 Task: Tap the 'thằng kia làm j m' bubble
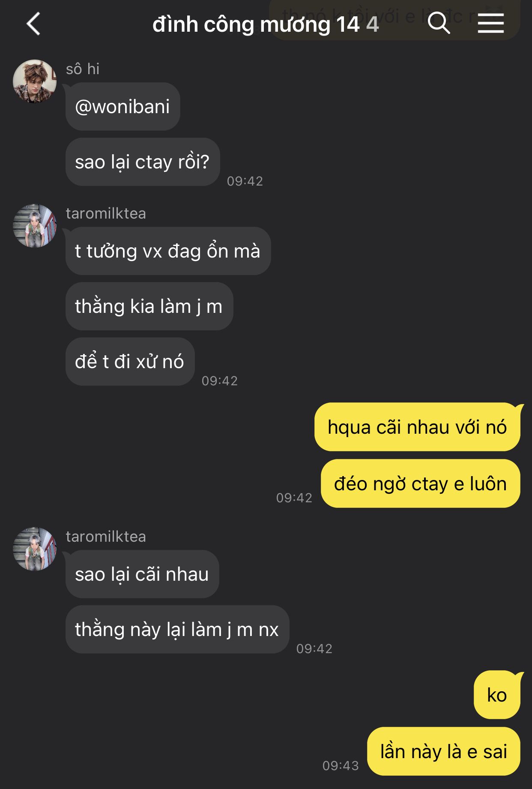[x=149, y=306]
